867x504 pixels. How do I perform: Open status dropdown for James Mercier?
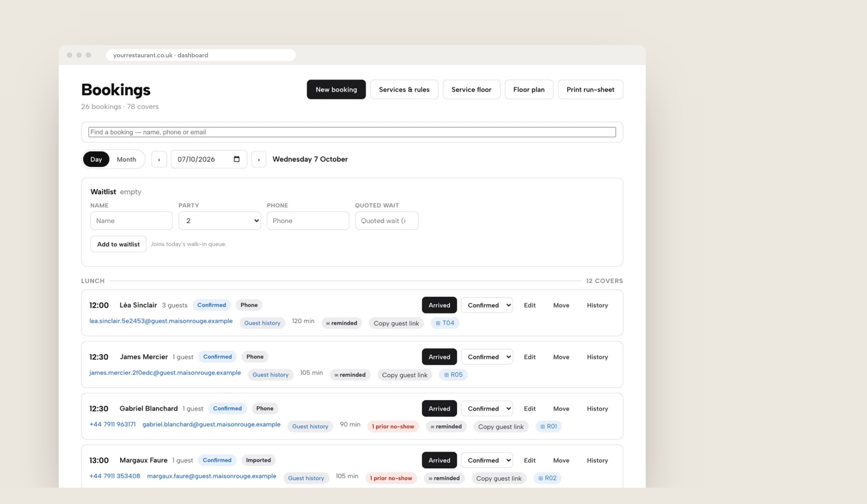tap(487, 357)
